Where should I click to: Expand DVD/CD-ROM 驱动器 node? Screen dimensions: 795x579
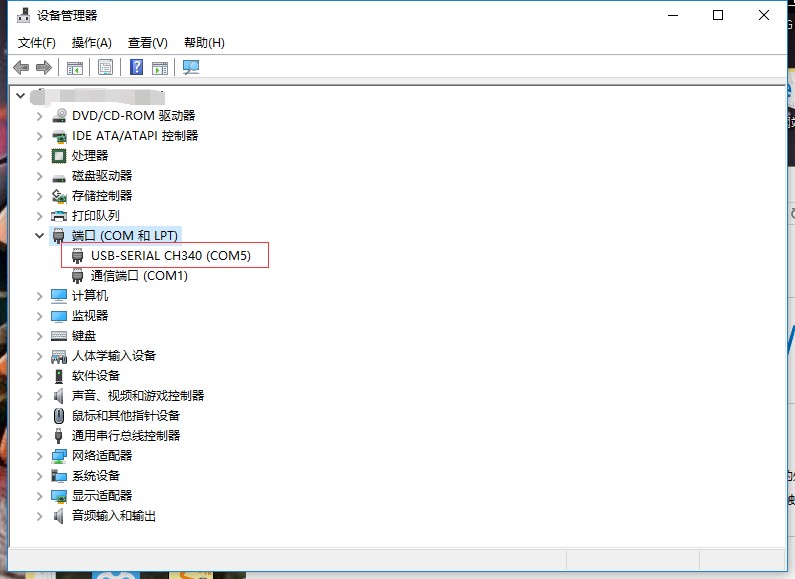[x=40, y=116]
